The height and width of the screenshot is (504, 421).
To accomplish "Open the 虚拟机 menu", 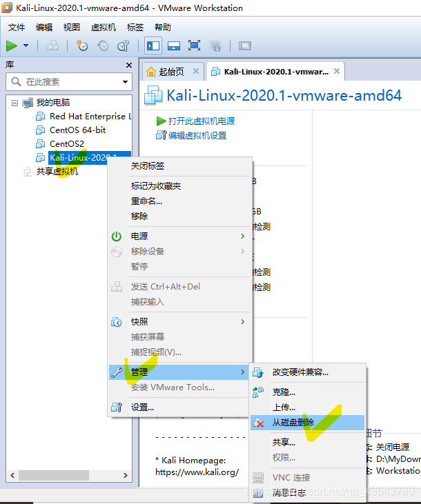I will click(x=104, y=28).
